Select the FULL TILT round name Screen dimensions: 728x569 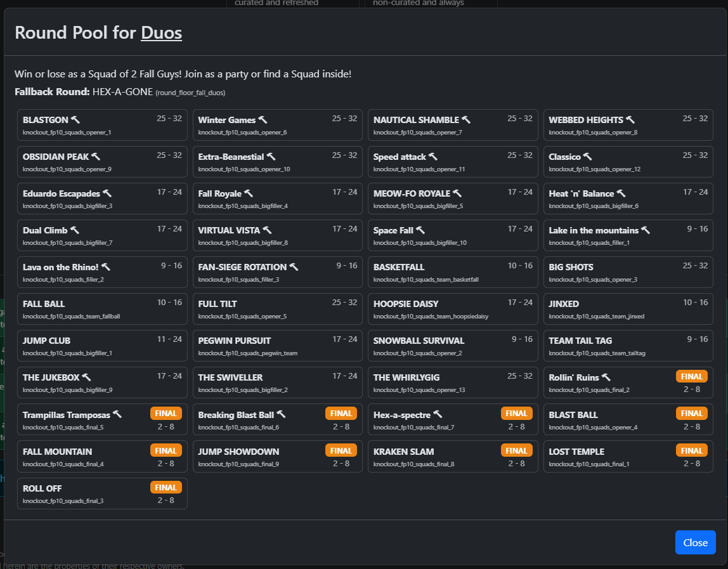[218, 304]
